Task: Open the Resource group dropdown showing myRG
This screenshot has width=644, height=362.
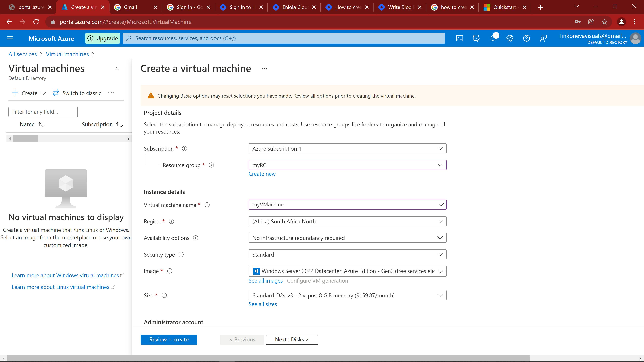Action: pyautogui.click(x=347, y=165)
